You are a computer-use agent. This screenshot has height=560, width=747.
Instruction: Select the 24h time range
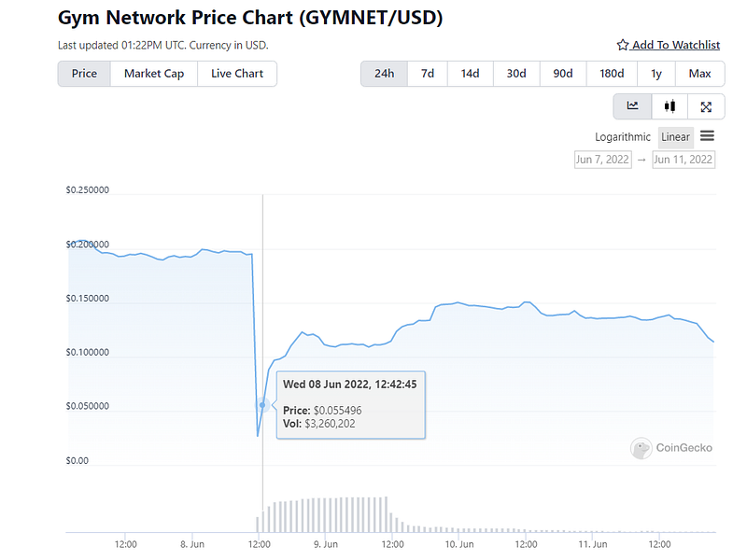click(384, 74)
